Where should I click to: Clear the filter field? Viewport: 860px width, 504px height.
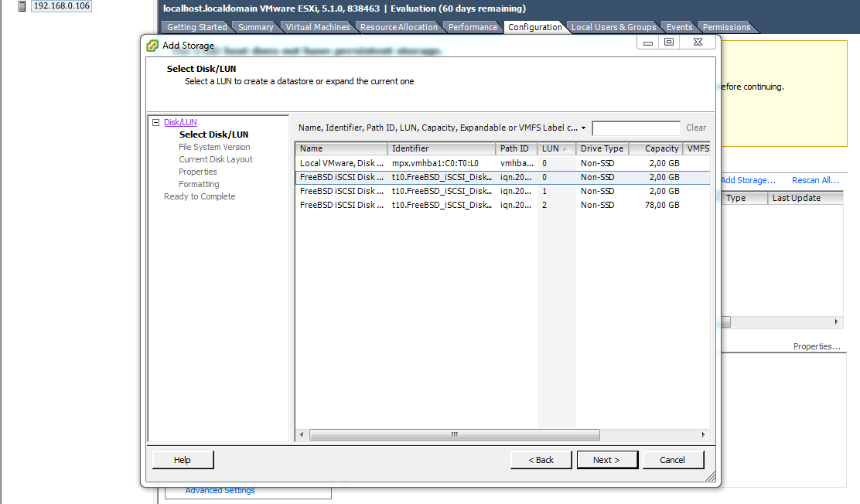pyautogui.click(x=696, y=128)
